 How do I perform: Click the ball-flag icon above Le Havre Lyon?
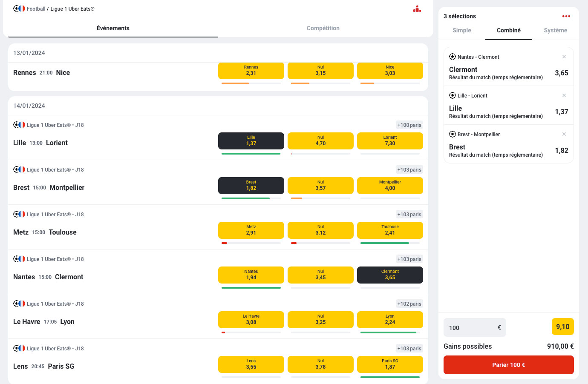point(19,304)
